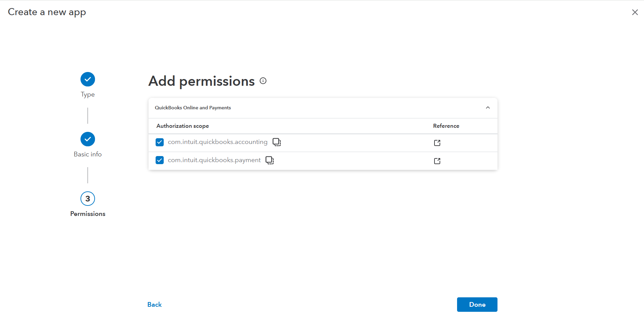Click the Type step checkmark circle

pyautogui.click(x=88, y=79)
